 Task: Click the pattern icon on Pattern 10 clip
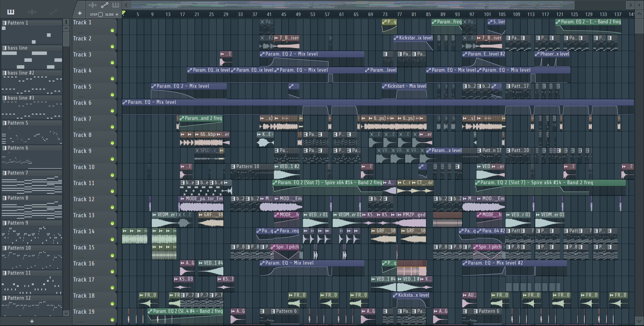[x=233, y=167]
